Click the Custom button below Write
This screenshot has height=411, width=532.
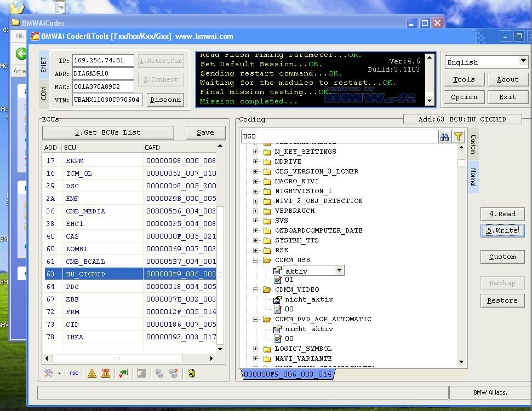click(x=502, y=257)
